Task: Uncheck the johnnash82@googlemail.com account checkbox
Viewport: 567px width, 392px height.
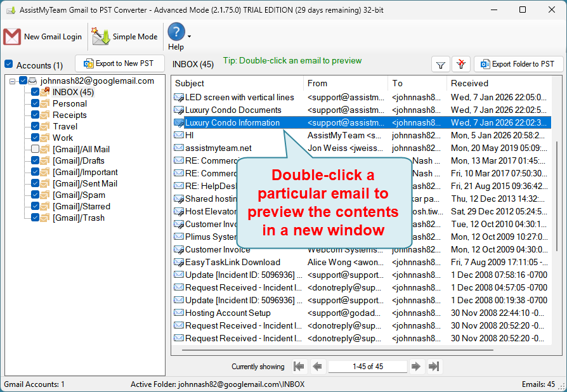Action: pyautogui.click(x=23, y=81)
